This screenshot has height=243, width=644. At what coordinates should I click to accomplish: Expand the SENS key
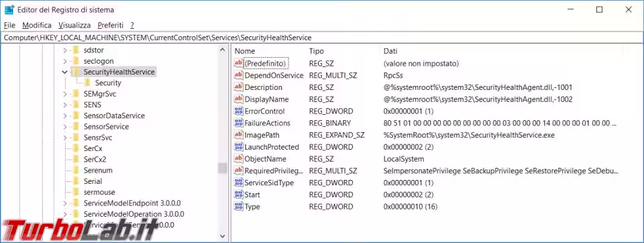tap(65, 105)
